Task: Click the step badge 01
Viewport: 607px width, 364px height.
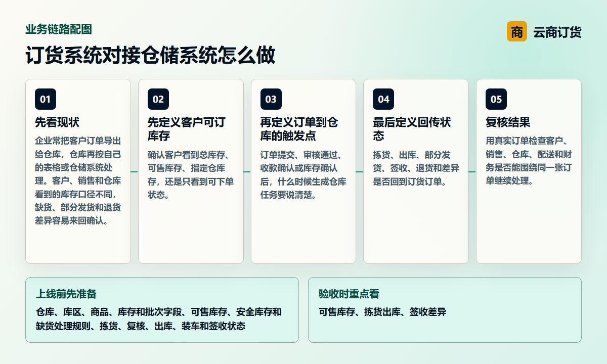Action: point(46,99)
